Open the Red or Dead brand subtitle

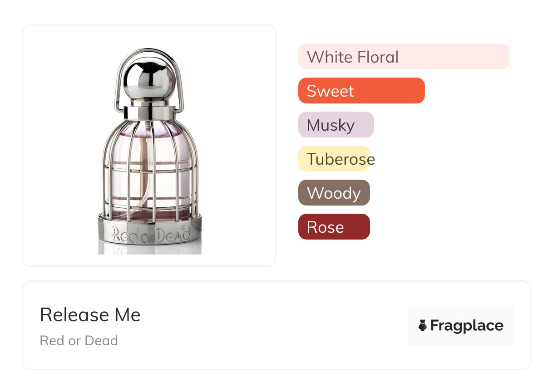point(79,341)
